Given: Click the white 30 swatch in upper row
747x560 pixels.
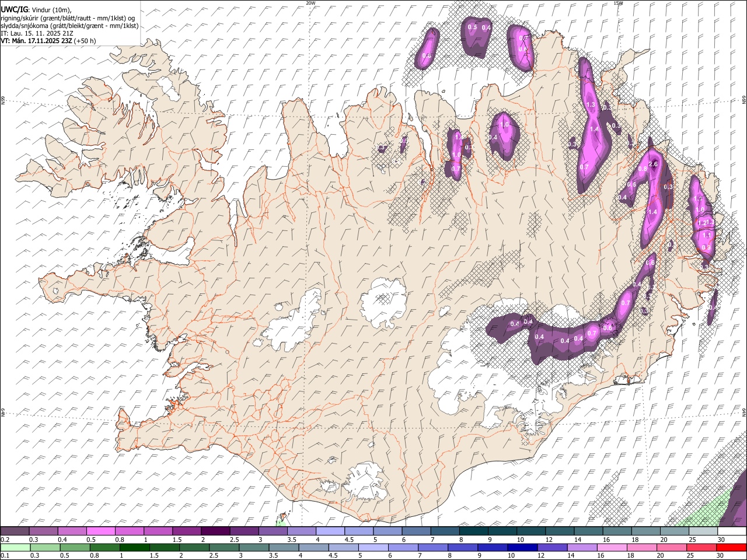Looking at the screenshot, I should tap(731, 531).
